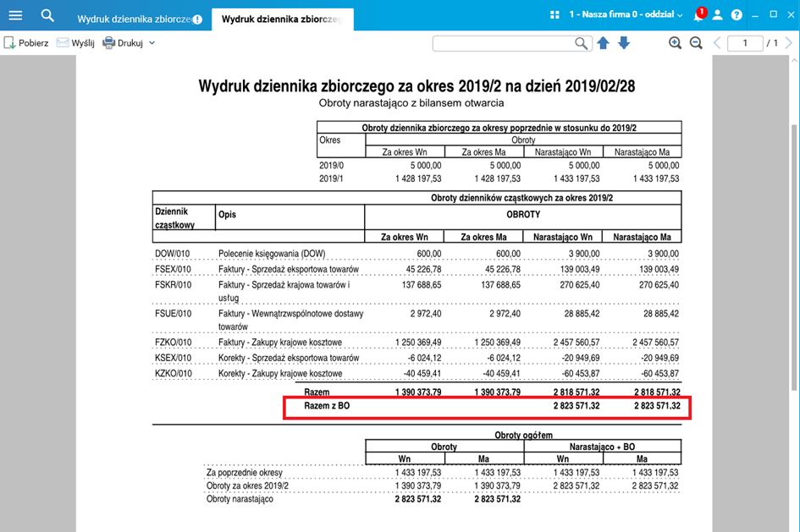
Task: Click the FSKR/010 journal row code
Action: pyautogui.click(x=173, y=285)
